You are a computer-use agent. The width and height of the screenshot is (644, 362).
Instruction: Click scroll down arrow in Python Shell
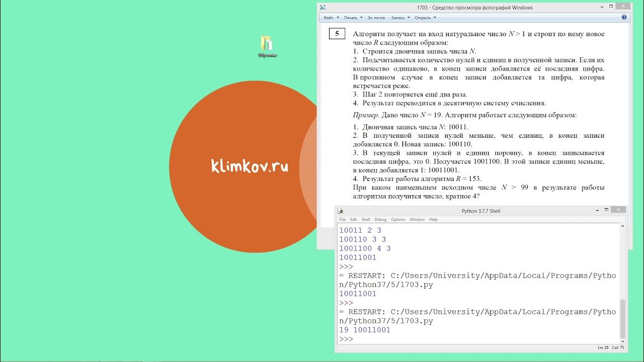[622, 341]
